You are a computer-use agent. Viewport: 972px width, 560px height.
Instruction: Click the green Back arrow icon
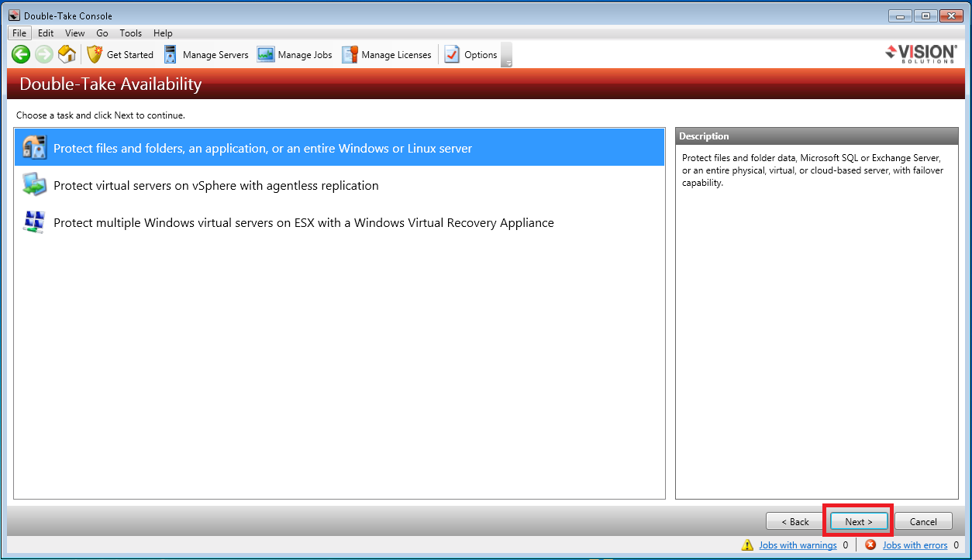point(21,54)
